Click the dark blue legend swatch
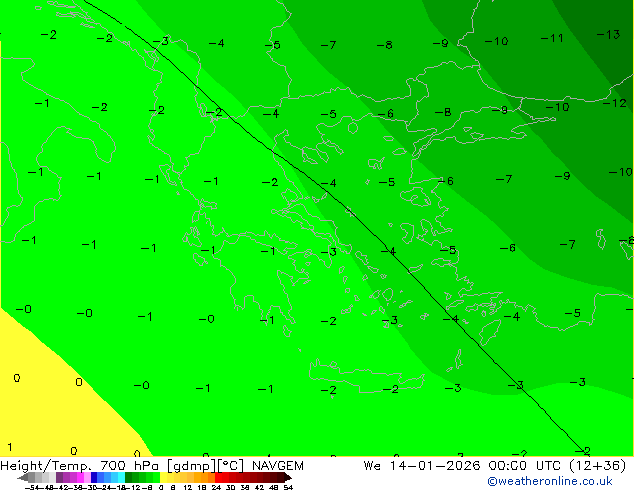This screenshot has width=634, height=490. [x=94, y=477]
